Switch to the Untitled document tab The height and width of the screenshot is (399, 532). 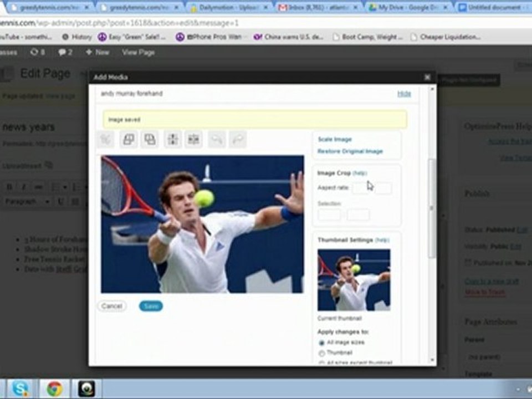tap(495, 7)
